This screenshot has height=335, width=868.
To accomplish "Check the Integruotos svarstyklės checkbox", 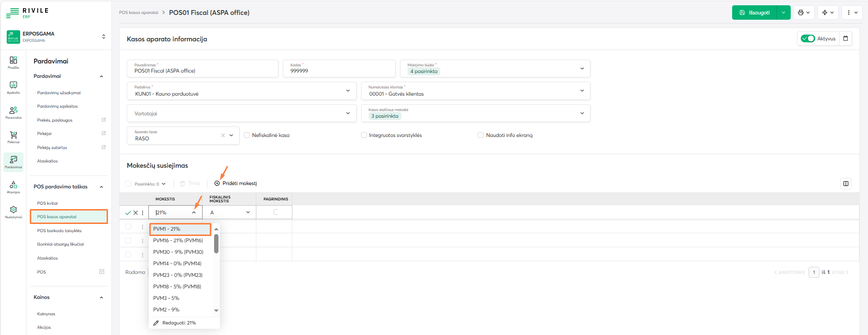I will tap(364, 136).
